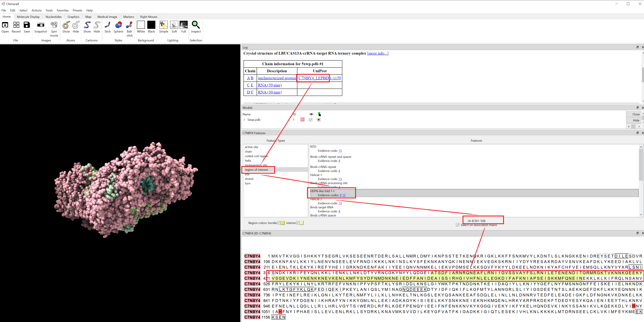Click the Open file icon
The height and width of the screenshot is (322, 644).
point(5,25)
